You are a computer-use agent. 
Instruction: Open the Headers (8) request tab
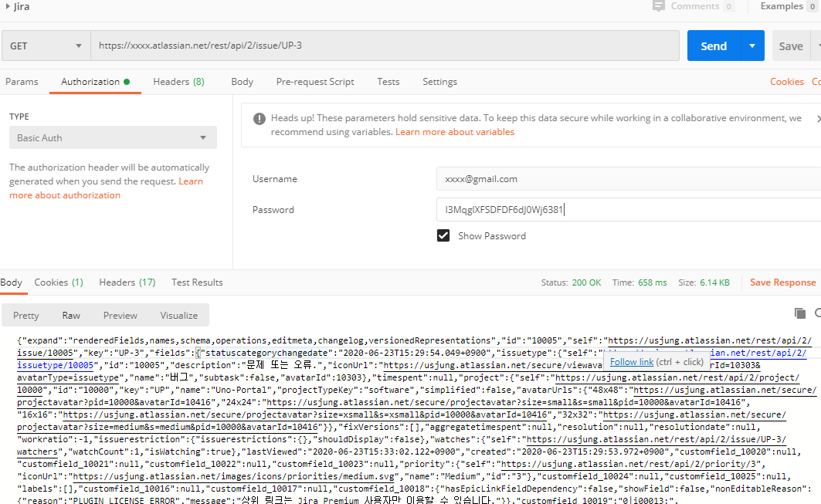tap(178, 82)
